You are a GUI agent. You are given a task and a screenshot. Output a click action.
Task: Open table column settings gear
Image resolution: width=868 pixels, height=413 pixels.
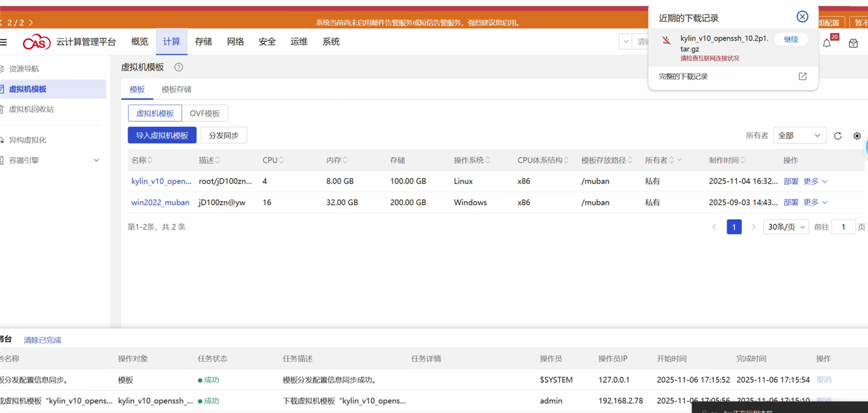857,136
